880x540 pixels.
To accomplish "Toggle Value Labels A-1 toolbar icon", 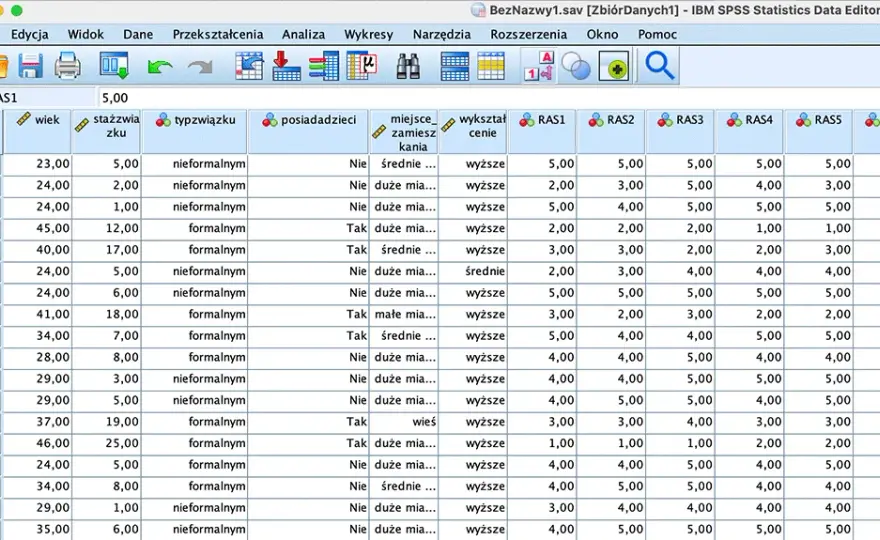I will [539, 66].
